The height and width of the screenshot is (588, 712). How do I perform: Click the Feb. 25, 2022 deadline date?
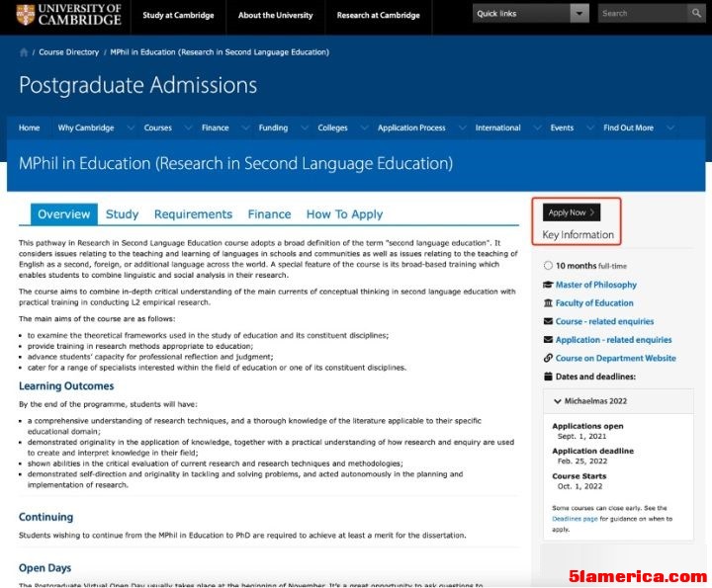(582, 461)
